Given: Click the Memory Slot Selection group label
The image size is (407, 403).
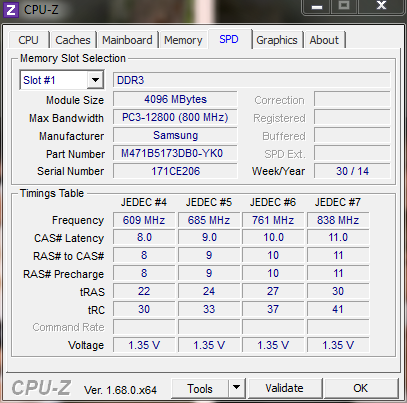Looking at the screenshot, I should click(73, 58).
